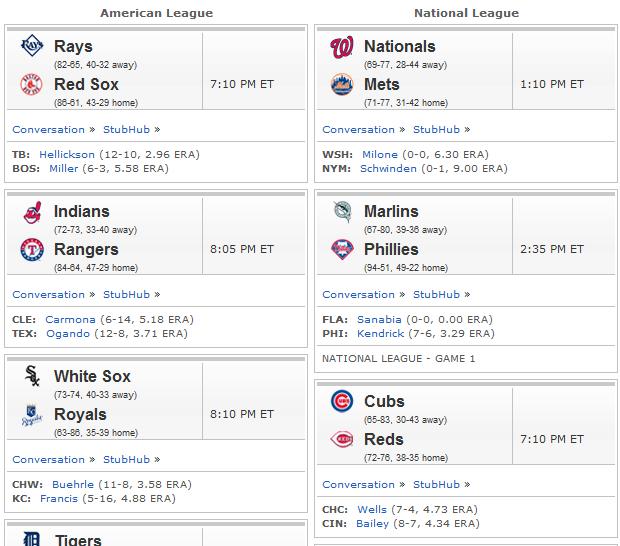Image resolution: width=620 pixels, height=546 pixels.
Task: Open Conversation link for Rays vs Red Sox
Action: (x=49, y=130)
